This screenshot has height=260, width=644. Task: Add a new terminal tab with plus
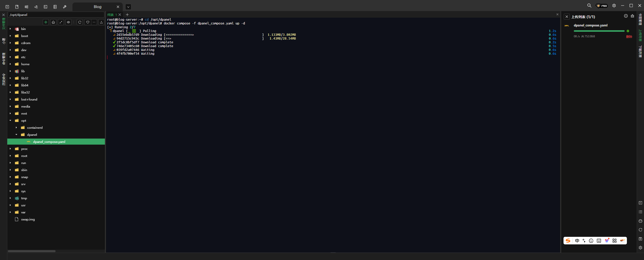pyautogui.click(x=127, y=15)
